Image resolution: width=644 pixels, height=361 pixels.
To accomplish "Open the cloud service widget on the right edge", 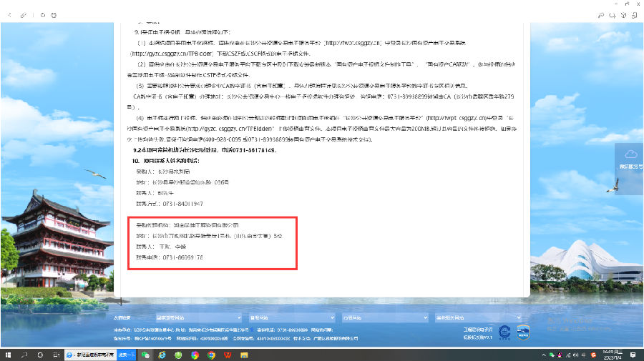I will pyautogui.click(x=630, y=159).
